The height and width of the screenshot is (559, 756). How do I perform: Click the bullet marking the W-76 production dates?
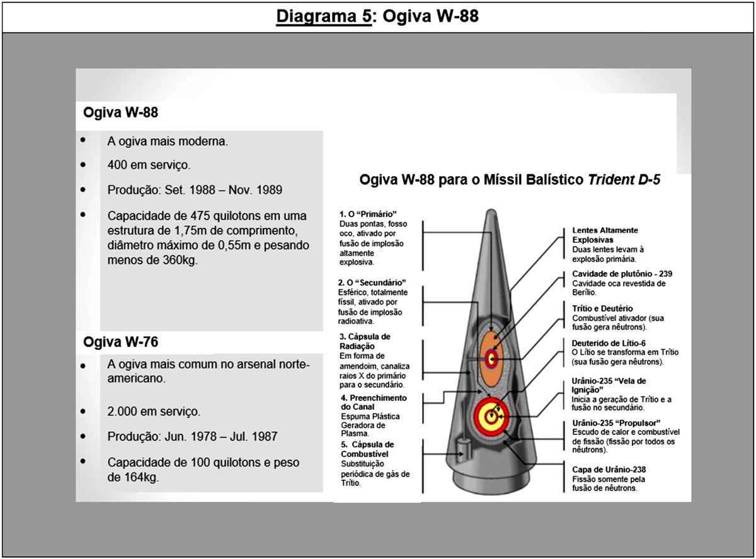coord(83,436)
